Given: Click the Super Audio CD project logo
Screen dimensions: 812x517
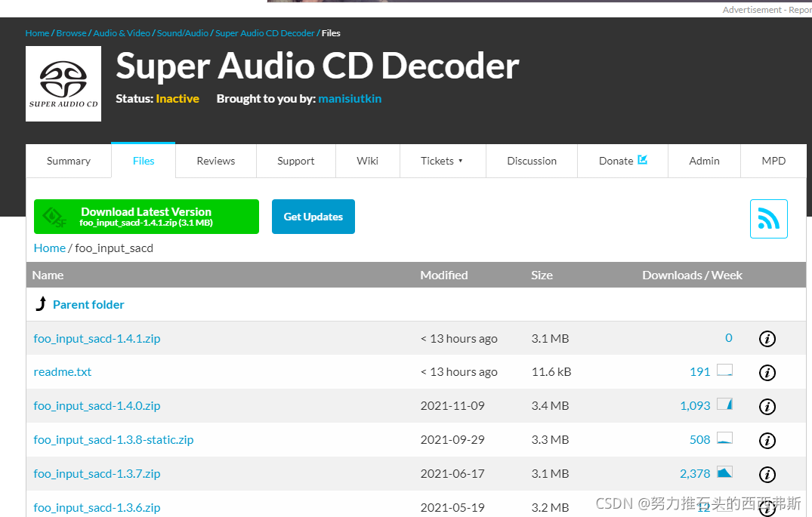Looking at the screenshot, I should [63, 84].
